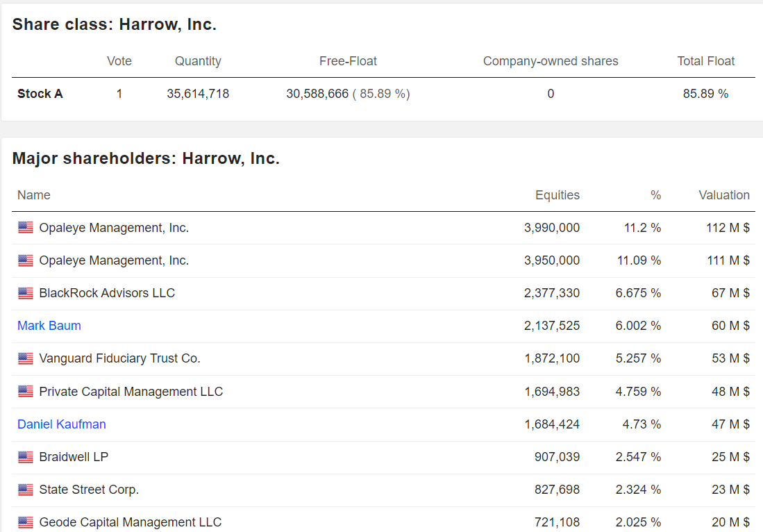Click the equities value 3,950,000
The width and height of the screenshot is (763, 532).
[552, 260]
